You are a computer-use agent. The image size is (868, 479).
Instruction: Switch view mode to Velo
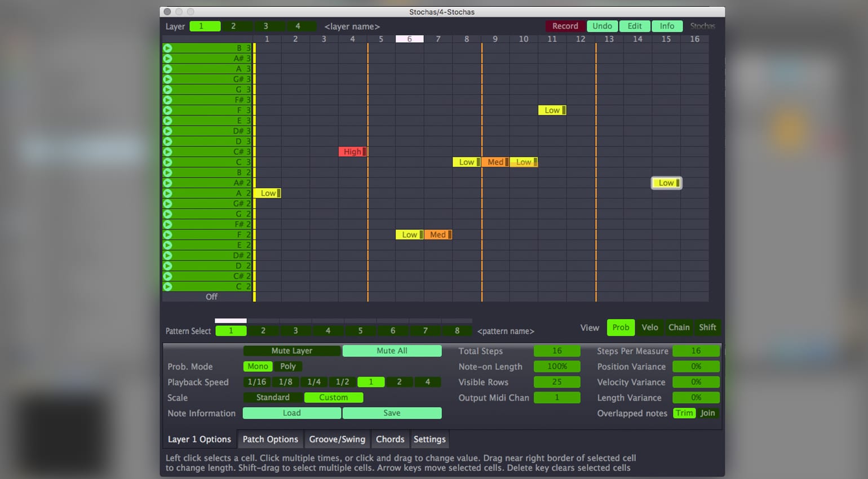(650, 327)
